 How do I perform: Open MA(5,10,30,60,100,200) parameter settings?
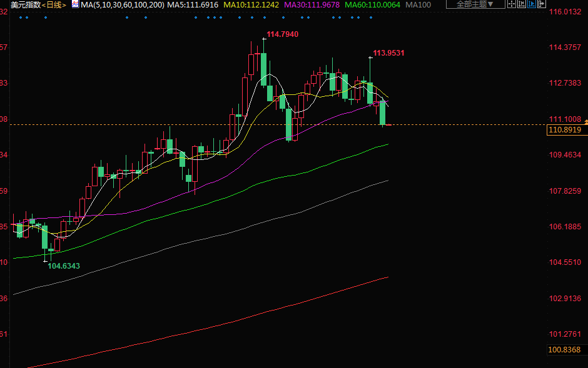click(x=123, y=4)
